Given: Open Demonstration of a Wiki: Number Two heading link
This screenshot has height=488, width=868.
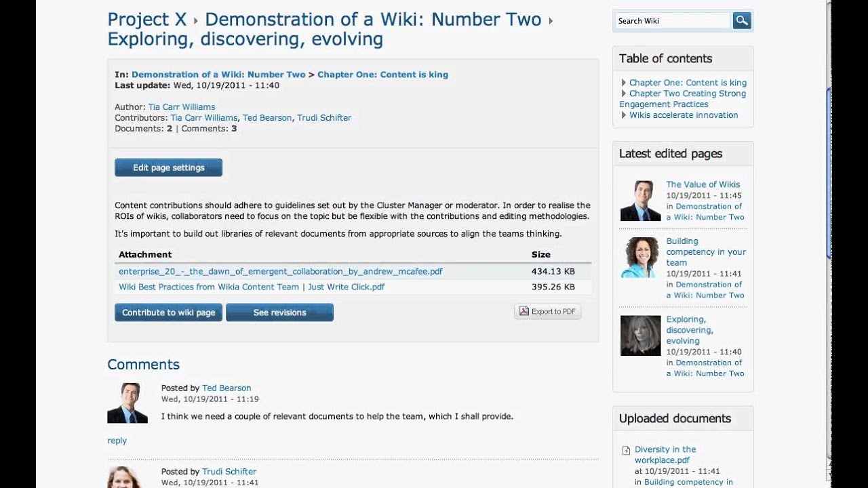Looking at the screenshot, I should (x=373, y=20).
